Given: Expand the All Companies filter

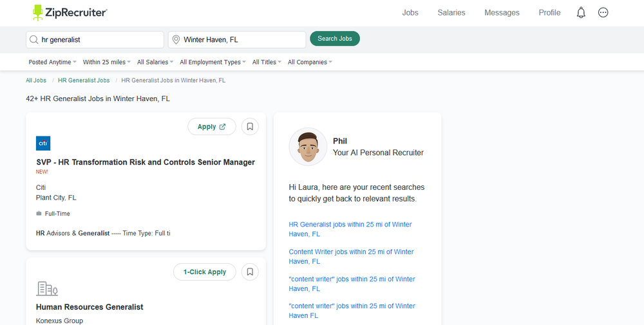Looking at the screenshot, I should [310, 62].
